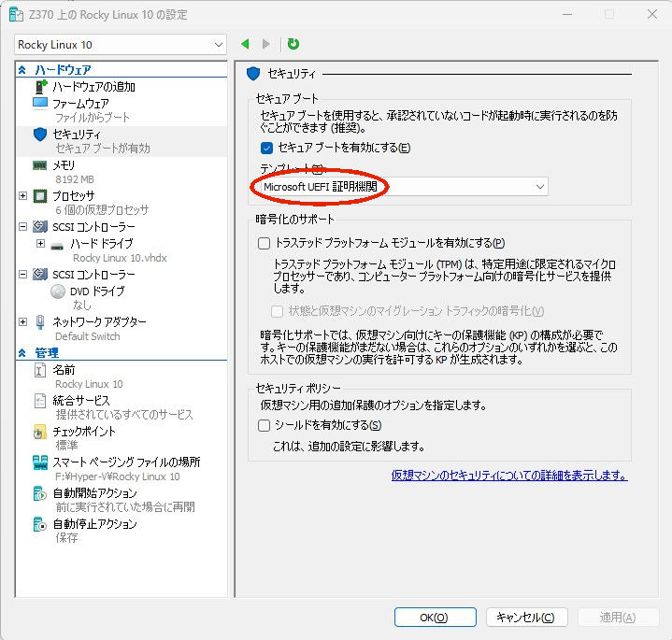This screenshot has width=672, height=640.
Task: Click the OK(O) button
Action: coord(435,618)
